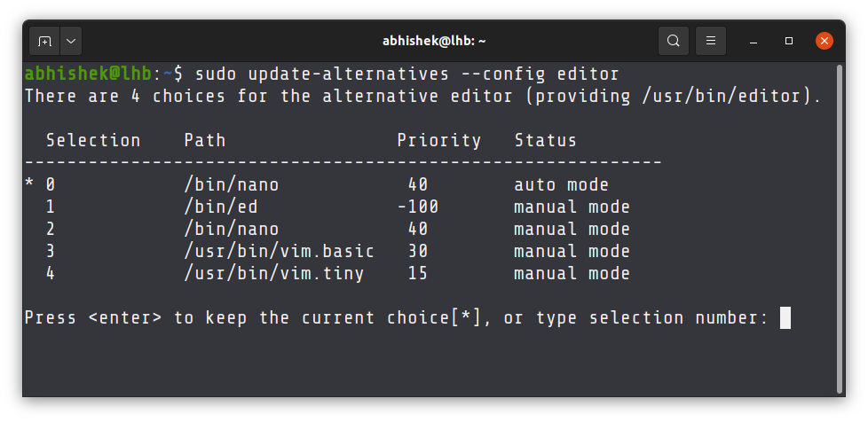Click the /usr/bin/vim.basic path entry

(x=279, y=252)
